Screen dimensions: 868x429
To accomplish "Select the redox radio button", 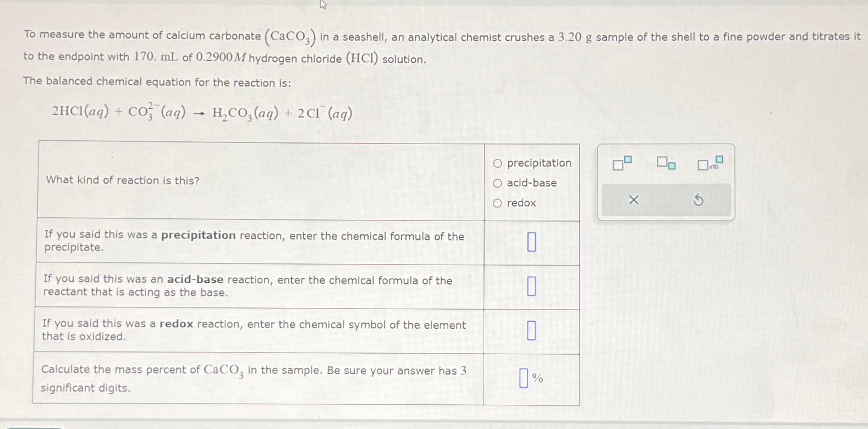I will coord(497,203).
